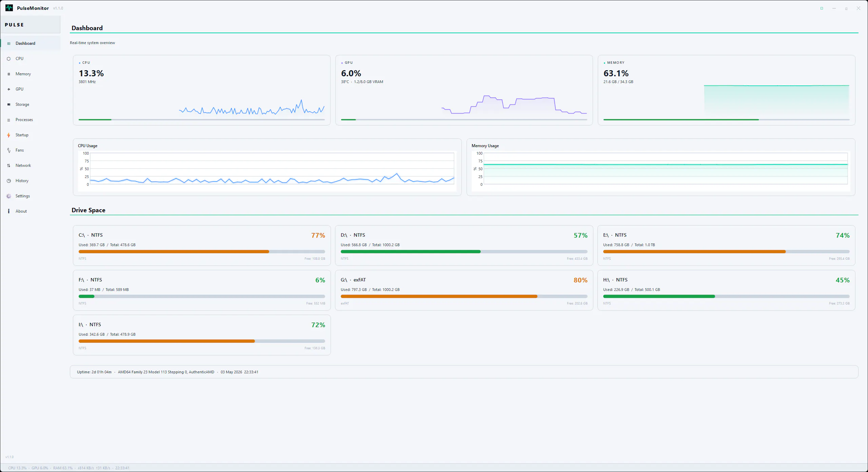Click the 80% label on G:\ drive
The width and height of the screenshot is (868, 472).
[580, 280]
